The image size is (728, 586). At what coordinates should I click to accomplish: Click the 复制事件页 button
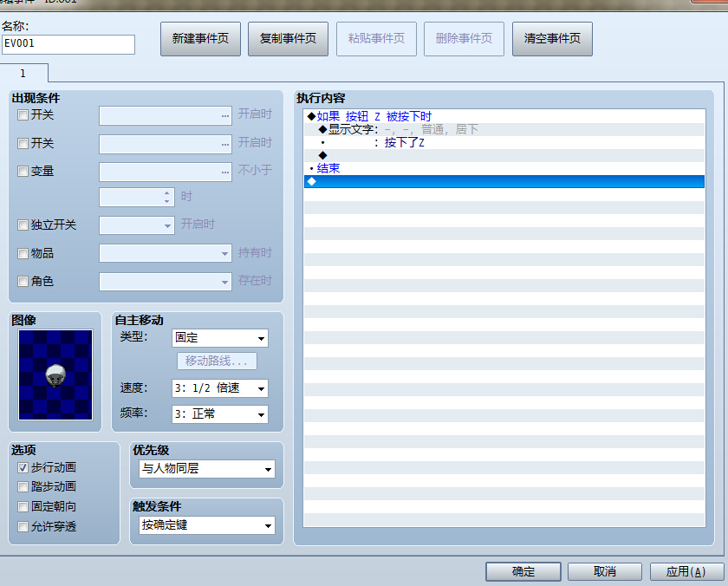click(288, 39)
